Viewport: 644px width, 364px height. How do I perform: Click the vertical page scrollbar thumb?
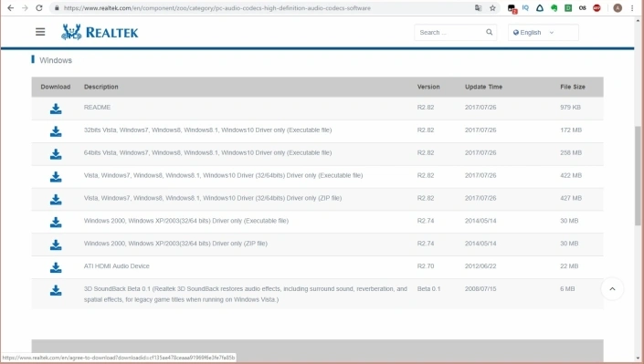coord(638,176)
